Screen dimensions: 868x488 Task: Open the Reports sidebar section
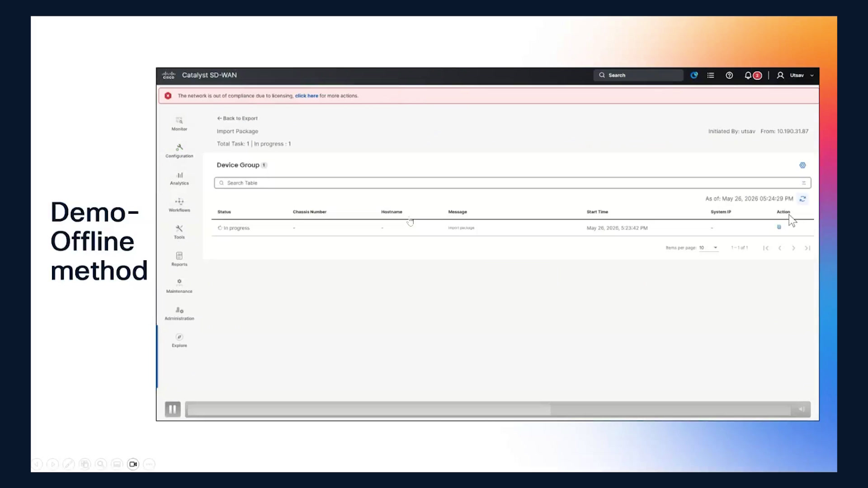coord(179,259)
